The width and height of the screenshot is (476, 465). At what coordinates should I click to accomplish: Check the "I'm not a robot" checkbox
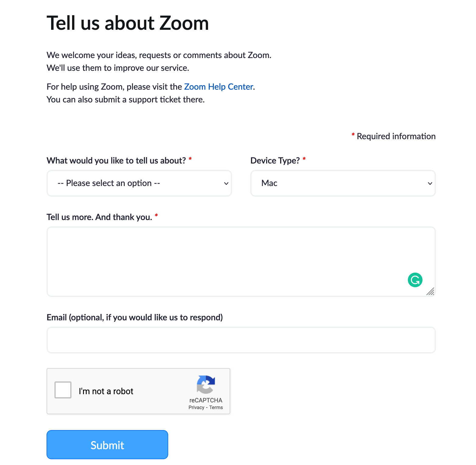pyautogui.click(x=63, y=390)
